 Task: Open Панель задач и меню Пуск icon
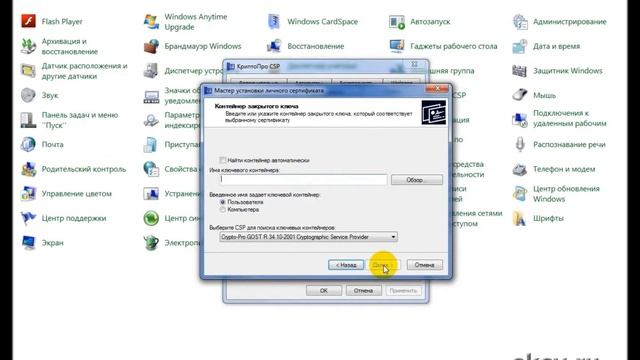coord(29,120)
